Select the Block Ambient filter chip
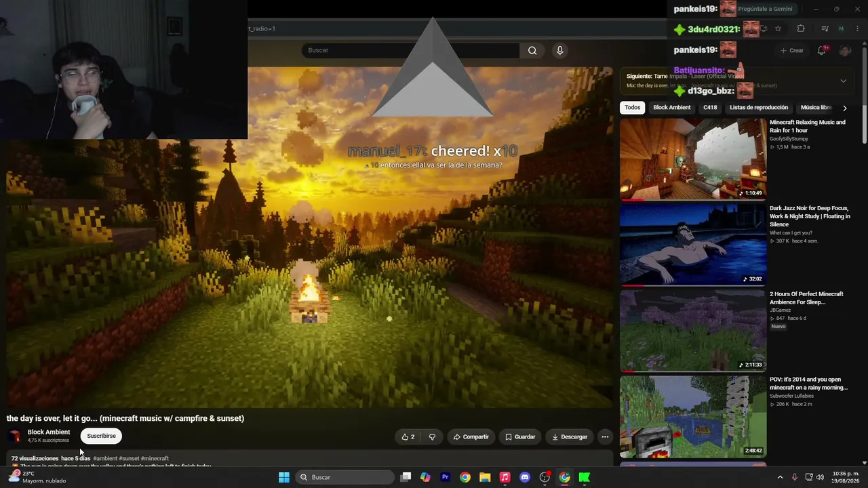The width and height of the screenshot is (868, 488). pyautogui.click(x=671, y=108)
